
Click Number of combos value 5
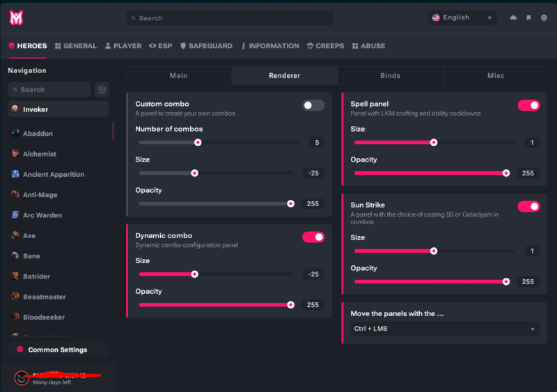pyautogui.click(x=317, y=143)
